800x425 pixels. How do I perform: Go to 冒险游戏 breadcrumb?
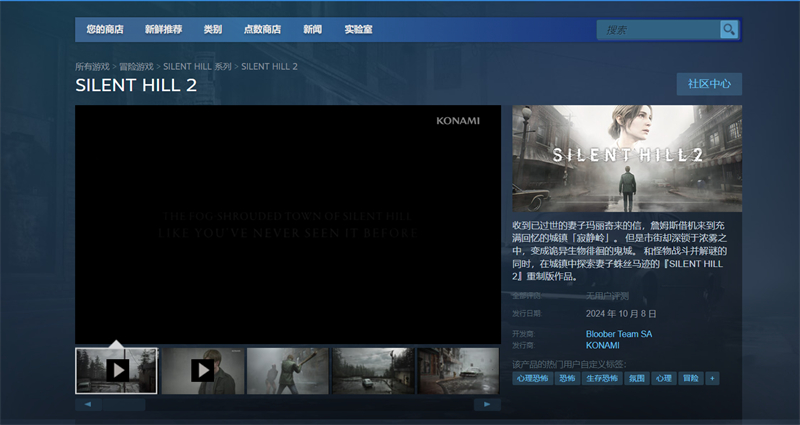(136, 67)
